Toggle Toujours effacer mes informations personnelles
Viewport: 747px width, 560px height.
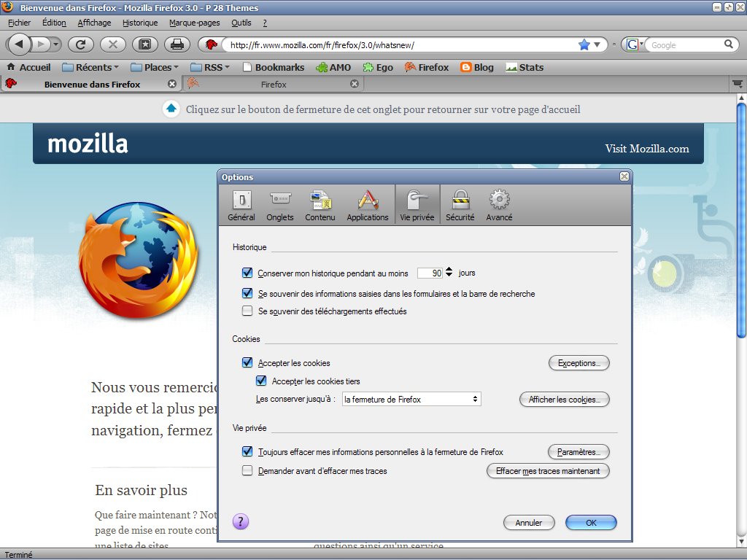[x=247, y=451]
